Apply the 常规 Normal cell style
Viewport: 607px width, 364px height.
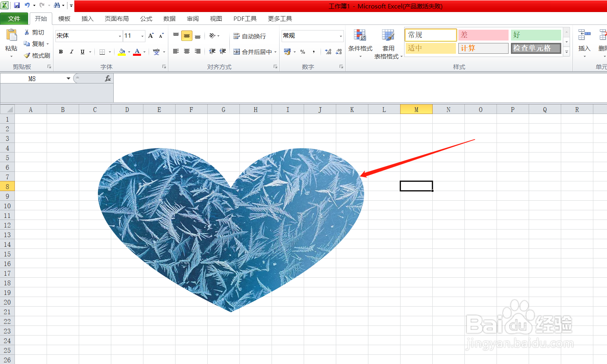pos(431,35)
